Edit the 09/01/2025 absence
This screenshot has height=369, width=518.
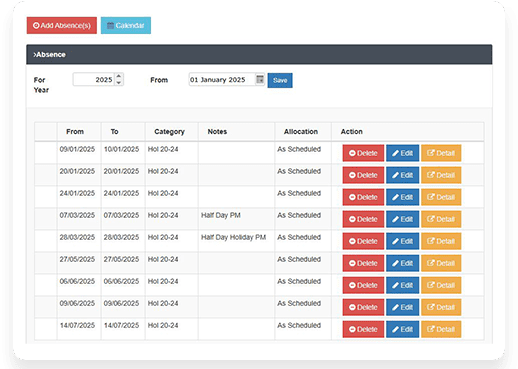click(402, 153)
